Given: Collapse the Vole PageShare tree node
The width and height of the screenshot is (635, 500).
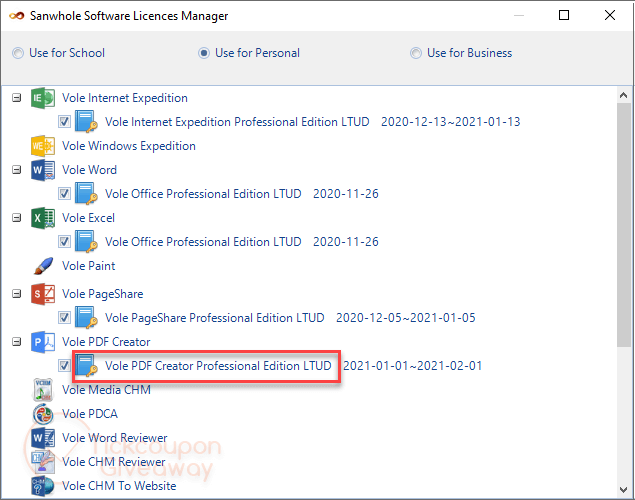Looking at the screenshot, I should pos(17,294).
